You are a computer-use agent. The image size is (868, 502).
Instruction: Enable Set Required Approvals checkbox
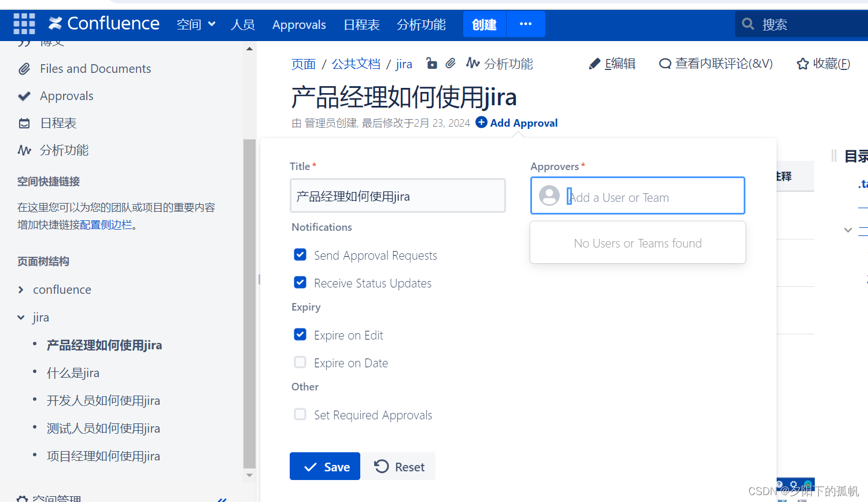pos(300,414)
